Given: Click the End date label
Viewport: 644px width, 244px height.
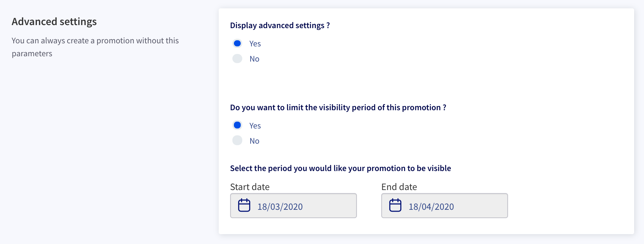Looking at the screenshot, I should click(x=399, y=187).
